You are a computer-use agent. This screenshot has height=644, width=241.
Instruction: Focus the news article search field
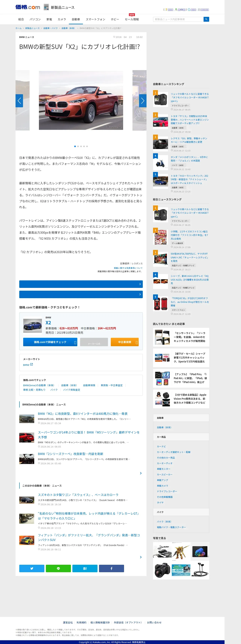point(178,19)
